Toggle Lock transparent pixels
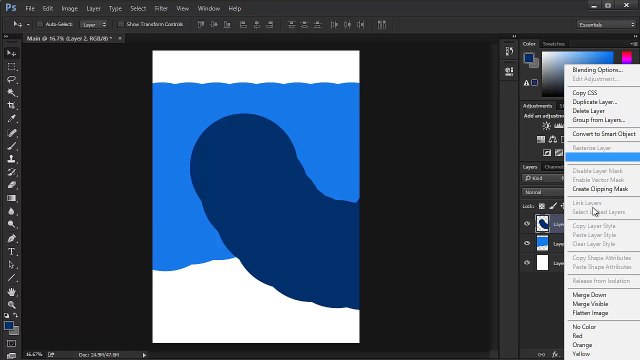Image resolution: width=640 pixels, height=360 pixels. 542,206
